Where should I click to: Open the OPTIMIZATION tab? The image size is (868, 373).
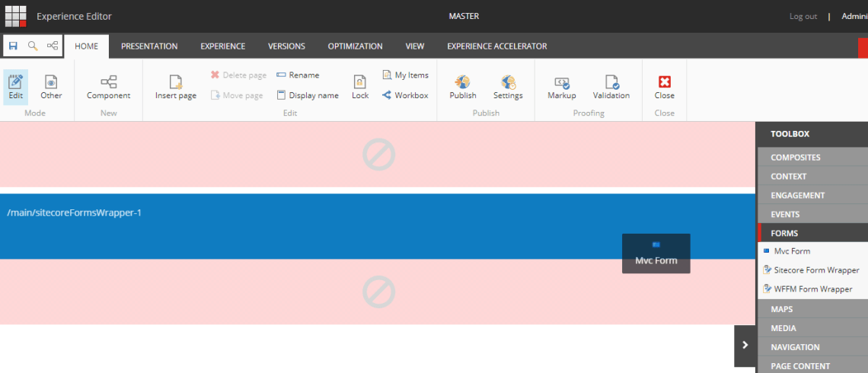tap(355, 46)
